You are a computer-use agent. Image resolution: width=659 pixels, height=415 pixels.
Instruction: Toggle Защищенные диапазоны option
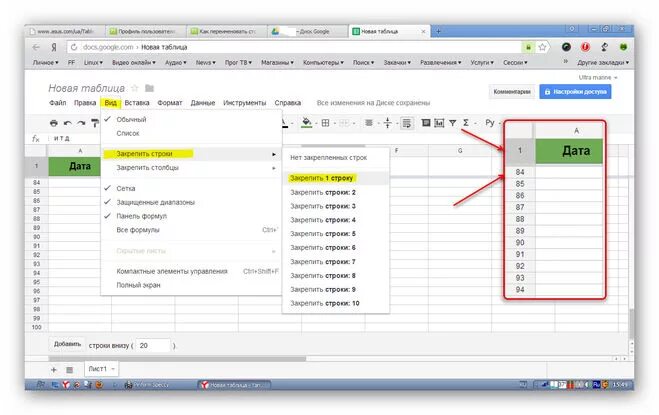click(191, 202)
